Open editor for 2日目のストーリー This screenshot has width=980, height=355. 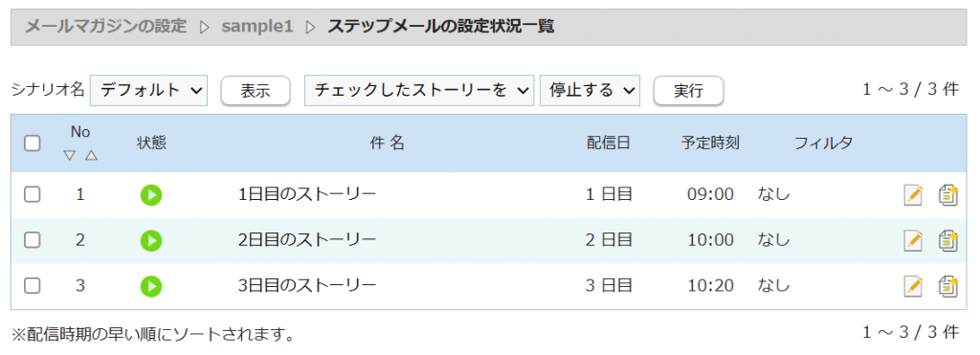[x=913, y=240]
